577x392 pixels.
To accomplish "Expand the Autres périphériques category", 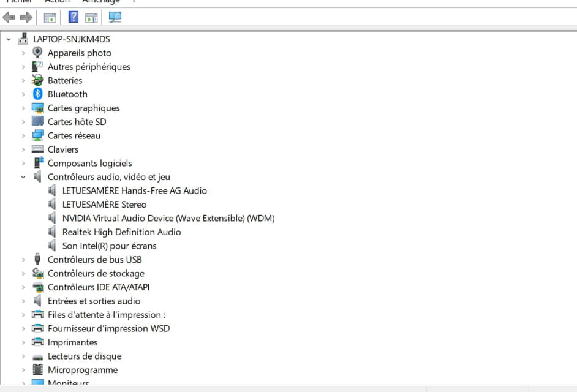I will click(23, 67).
